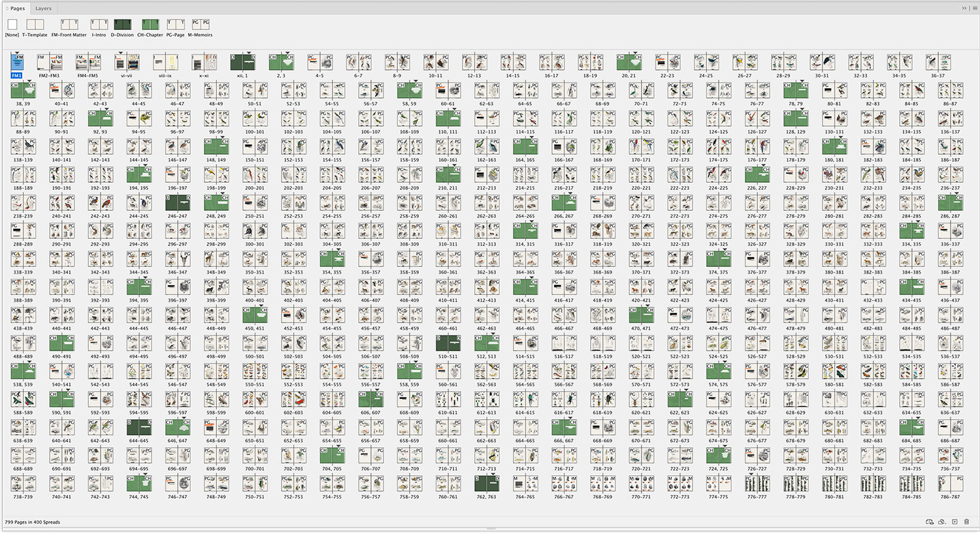Select the PG-Page master spread icon

coord(175,25)
